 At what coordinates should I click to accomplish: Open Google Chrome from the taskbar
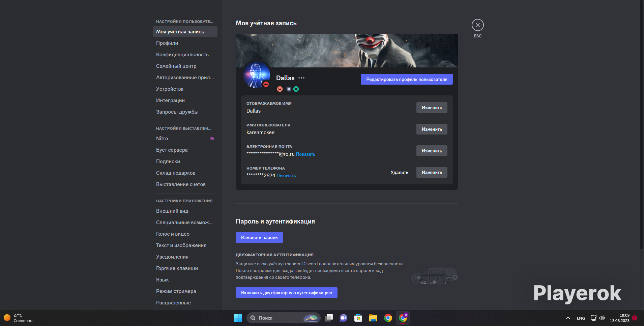[388, 318]
